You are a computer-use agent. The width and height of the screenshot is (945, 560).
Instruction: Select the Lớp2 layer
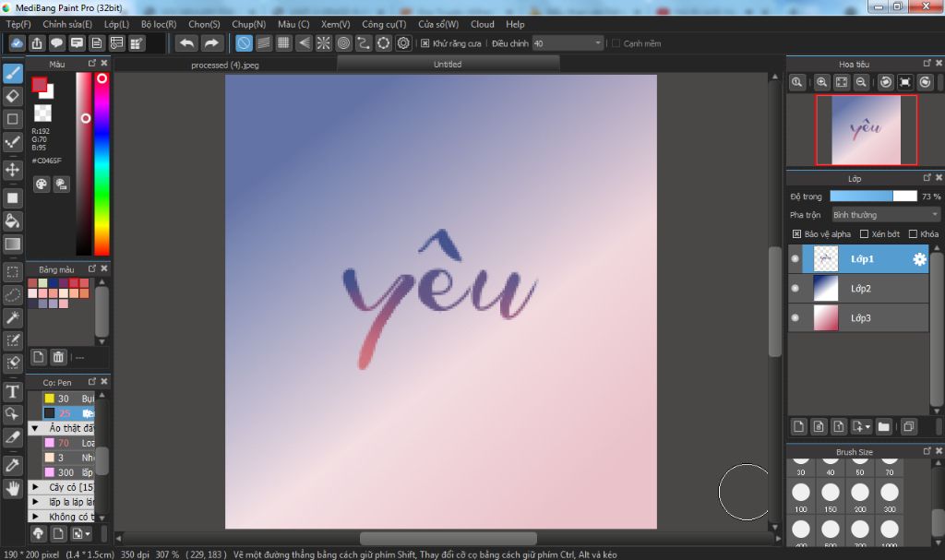859,288
